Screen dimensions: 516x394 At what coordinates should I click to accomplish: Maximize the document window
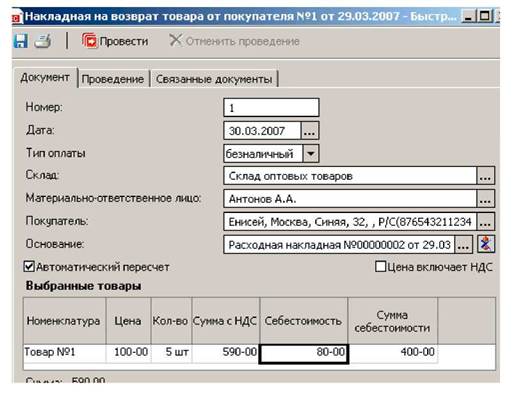[485, 16]
